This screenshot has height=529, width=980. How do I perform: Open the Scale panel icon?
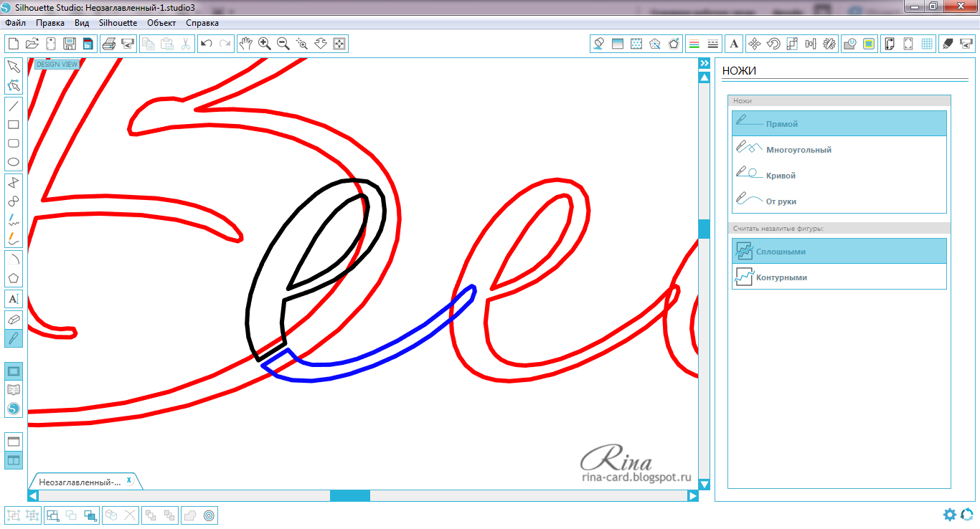792,44
